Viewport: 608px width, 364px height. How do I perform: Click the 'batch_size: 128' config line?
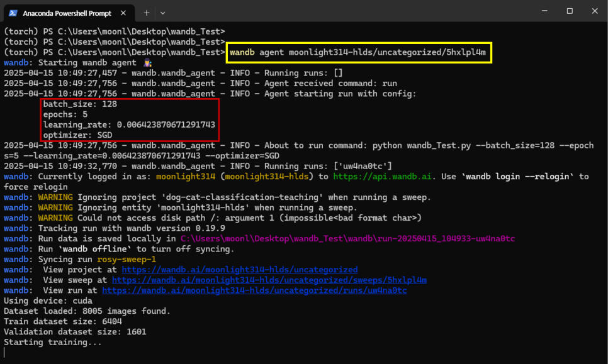point(80,104)
